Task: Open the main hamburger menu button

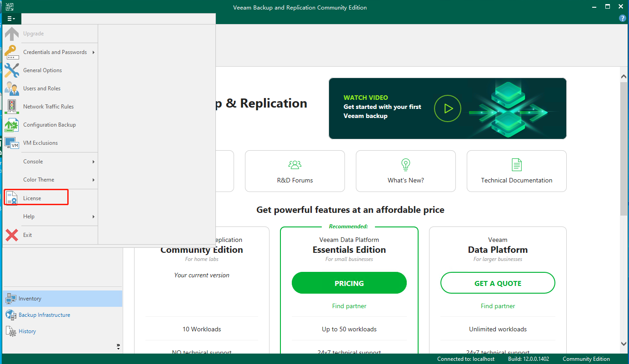Action: pyautogui.click(x=11, y=19)
